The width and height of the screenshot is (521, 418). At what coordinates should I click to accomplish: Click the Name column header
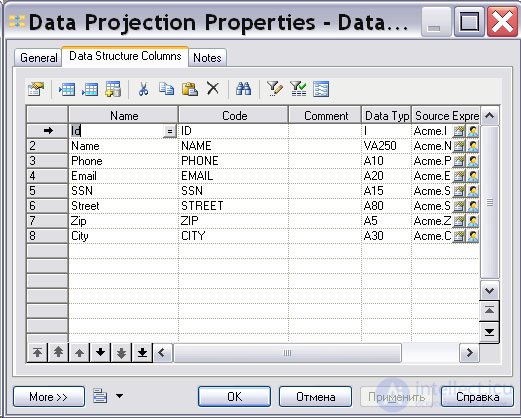(123, 115)
